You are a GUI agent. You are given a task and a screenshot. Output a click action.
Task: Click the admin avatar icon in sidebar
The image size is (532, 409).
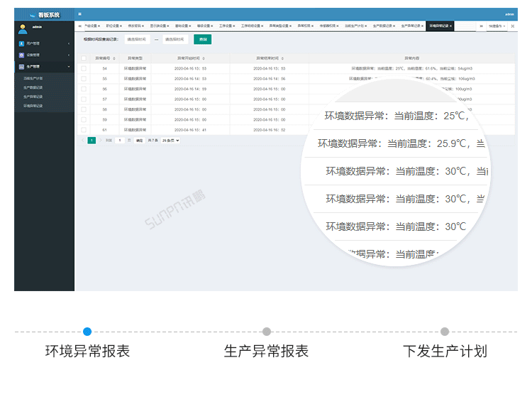point(23,28)
